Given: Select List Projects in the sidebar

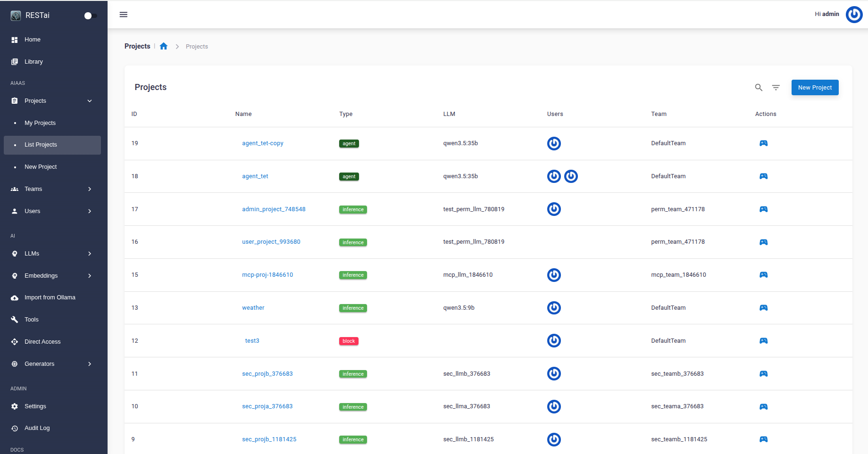Looking at the screenshot, I should click(x=52, y=145).
